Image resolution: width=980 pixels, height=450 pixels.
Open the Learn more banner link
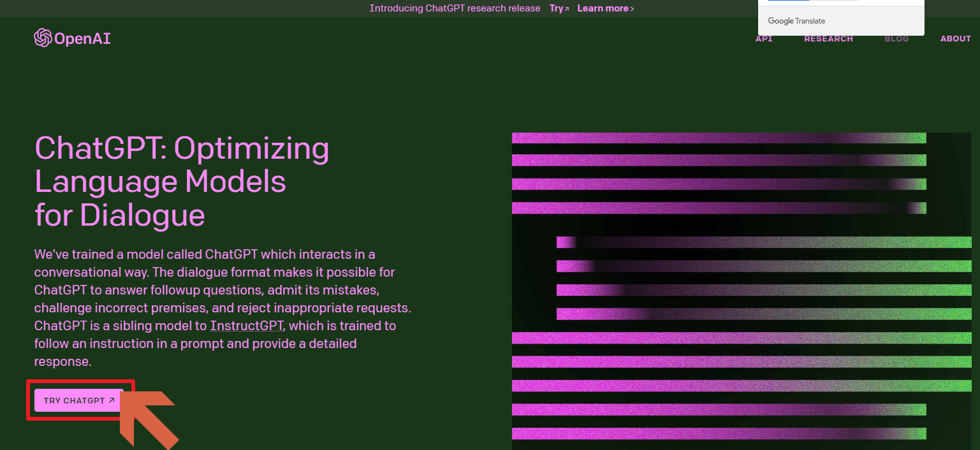606,8
